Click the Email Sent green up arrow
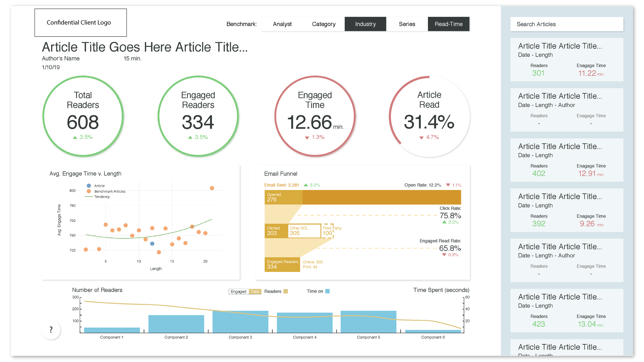 (306, 185)
